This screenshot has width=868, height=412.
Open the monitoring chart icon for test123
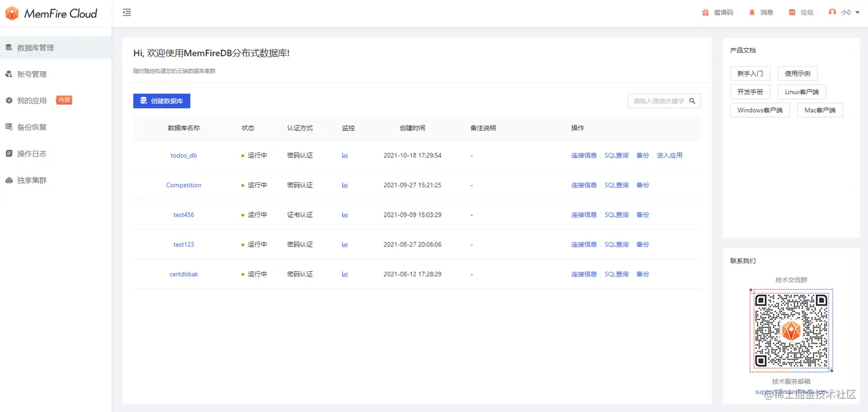(x=345, y=244)
